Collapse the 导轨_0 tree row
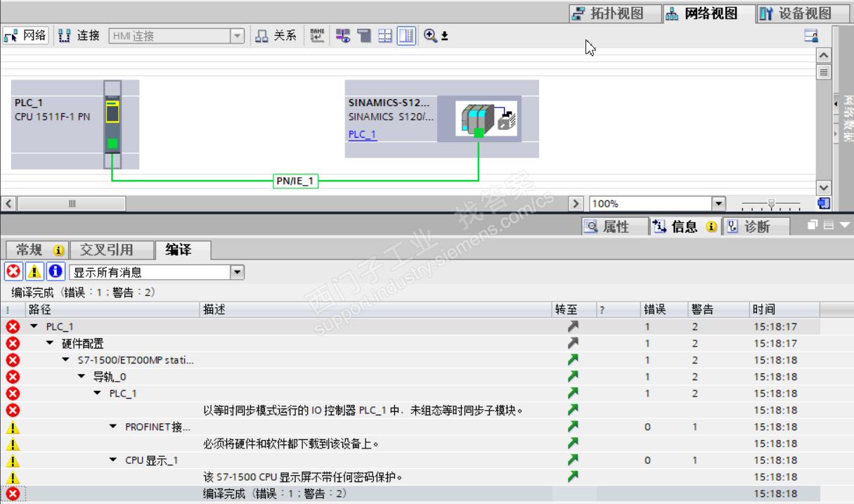 click(x=82, y=377)
